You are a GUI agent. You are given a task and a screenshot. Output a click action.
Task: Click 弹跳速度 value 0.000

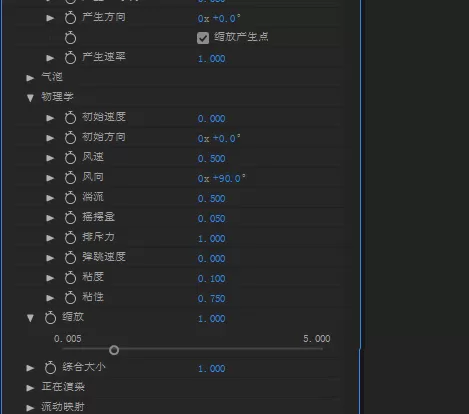[x=212, y=259]
